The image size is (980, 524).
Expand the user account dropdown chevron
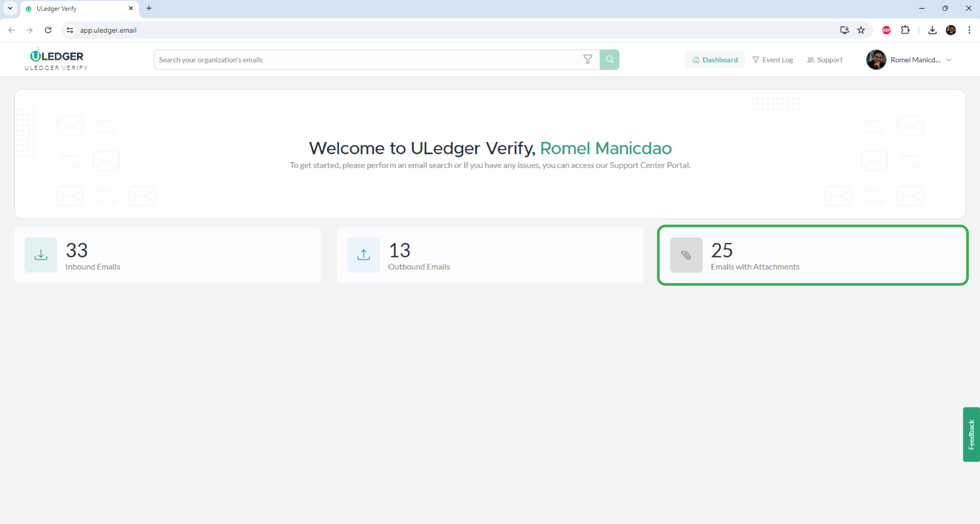click(949, 60)
